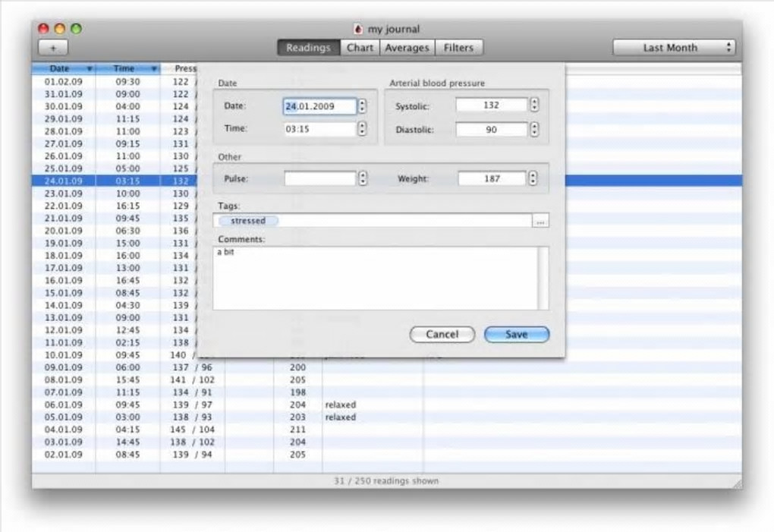Click the Time input field 03:15
The height and width of the screenshot is (532, 774).
click(x=320, y=129)
